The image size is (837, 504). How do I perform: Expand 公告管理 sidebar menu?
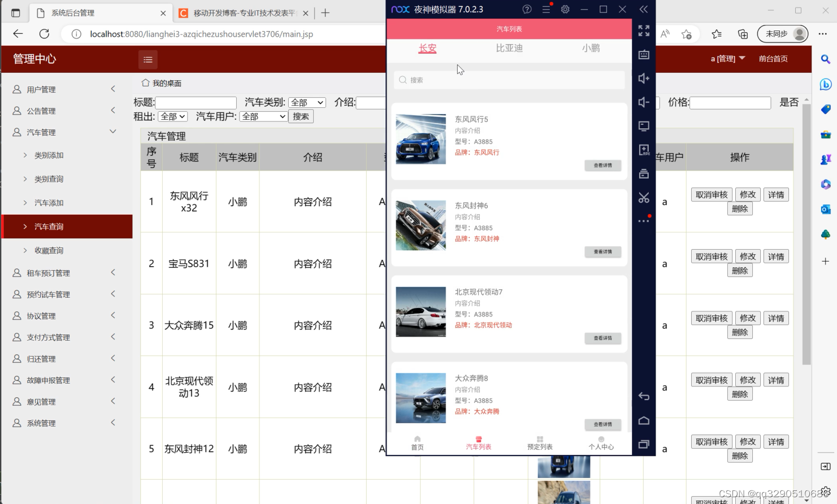pyautogui.click(x=67, y=111)
